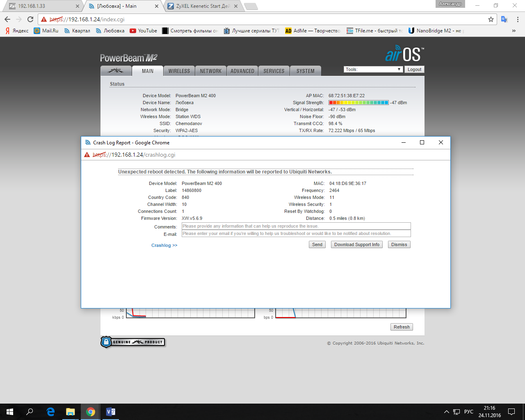525x420 pixels.
Task: Dismiss the crash log report
Action: (399, 244)
